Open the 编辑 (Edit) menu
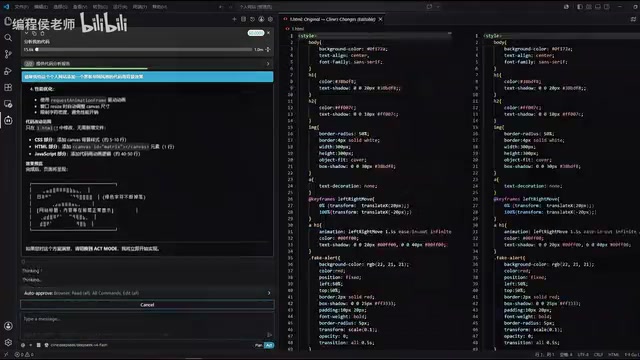The width and height of the screenshot is (640, 360). (x=40, y=7)
